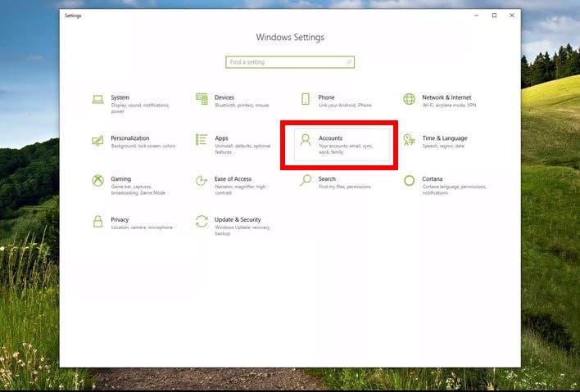Click the Cortana circle icon
Viewport: 580px width, 392px height.
(409, 181)
